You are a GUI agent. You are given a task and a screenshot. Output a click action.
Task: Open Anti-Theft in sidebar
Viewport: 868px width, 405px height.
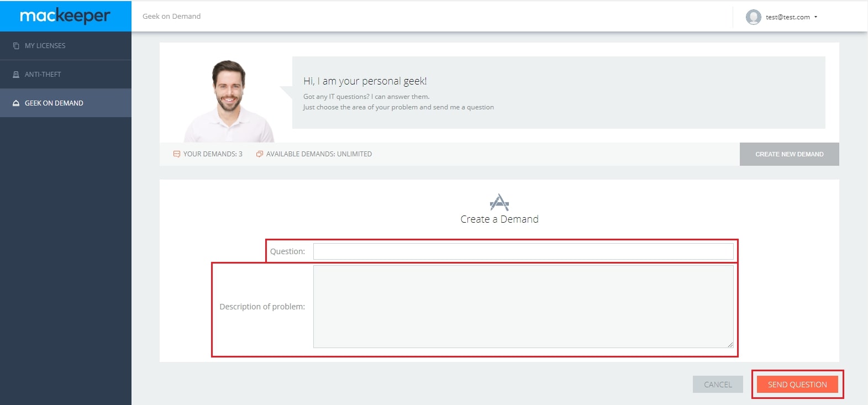pos(66,75)
